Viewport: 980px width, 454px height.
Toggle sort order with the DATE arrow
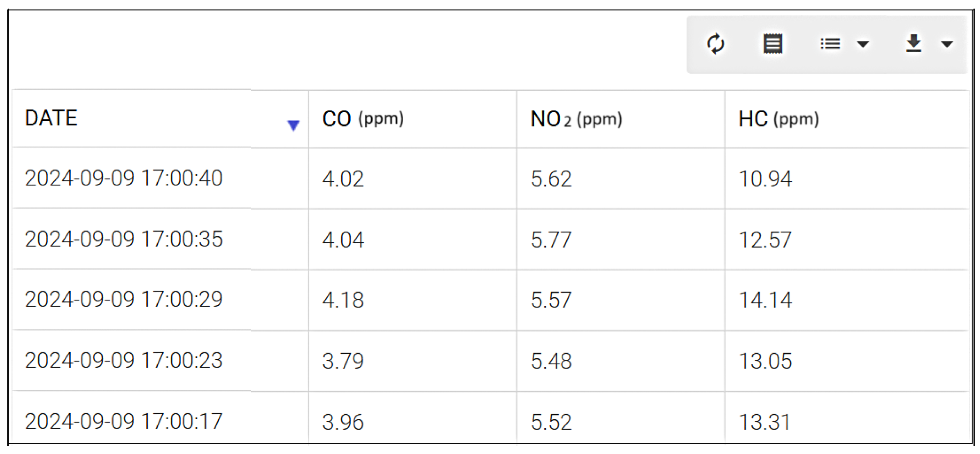(293, 125)
